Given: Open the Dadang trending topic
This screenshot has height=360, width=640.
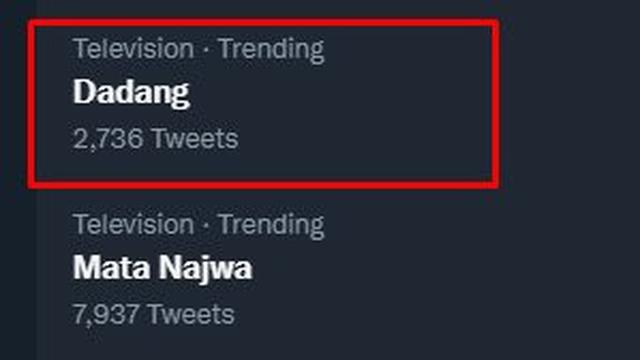Looking at the screenshot, I should coord(131,93).
